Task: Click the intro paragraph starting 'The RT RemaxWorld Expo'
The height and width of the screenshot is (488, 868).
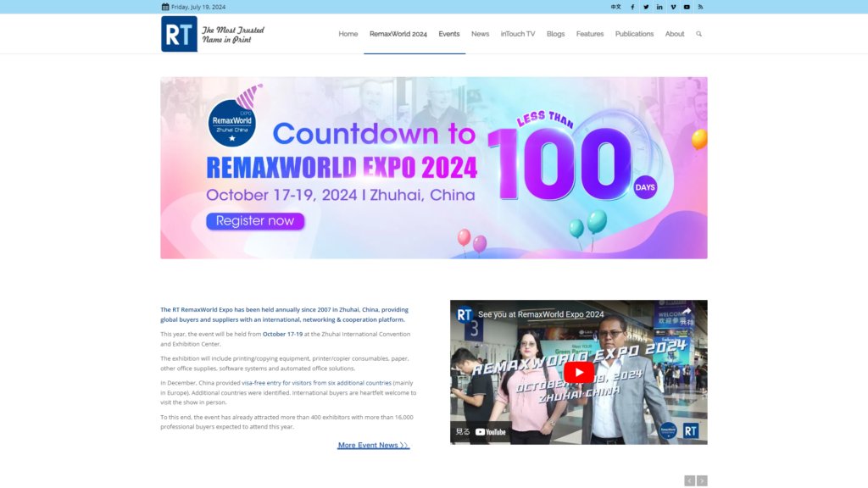Action: (x=285, y=315)
